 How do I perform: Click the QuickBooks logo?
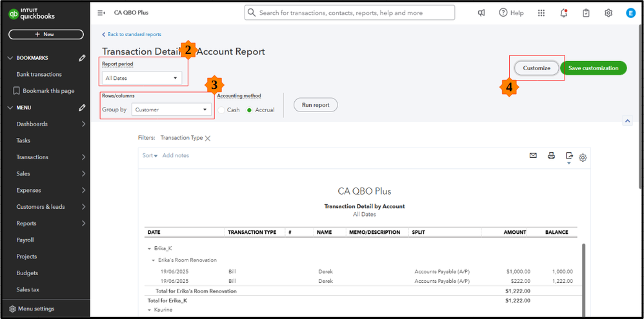pos(32,14)
